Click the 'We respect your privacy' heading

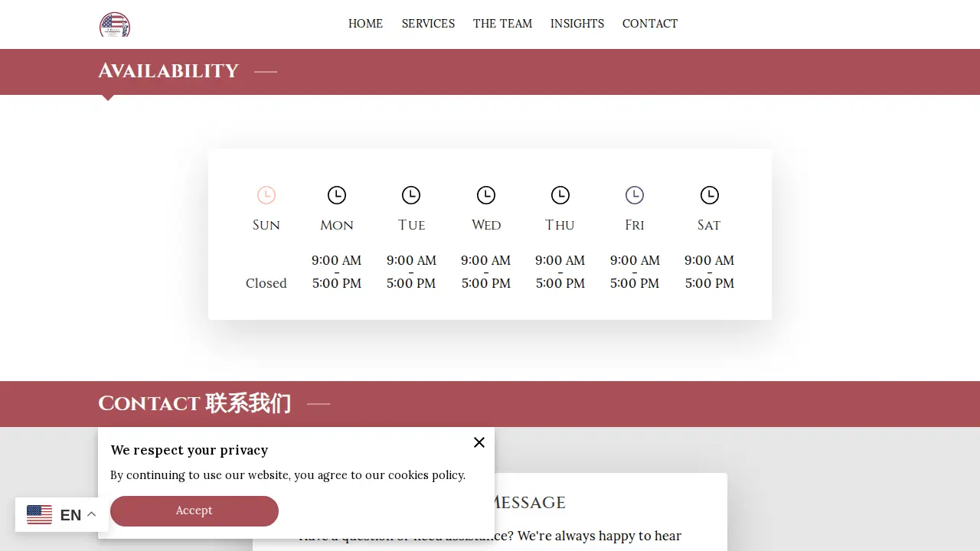[189, 450]
